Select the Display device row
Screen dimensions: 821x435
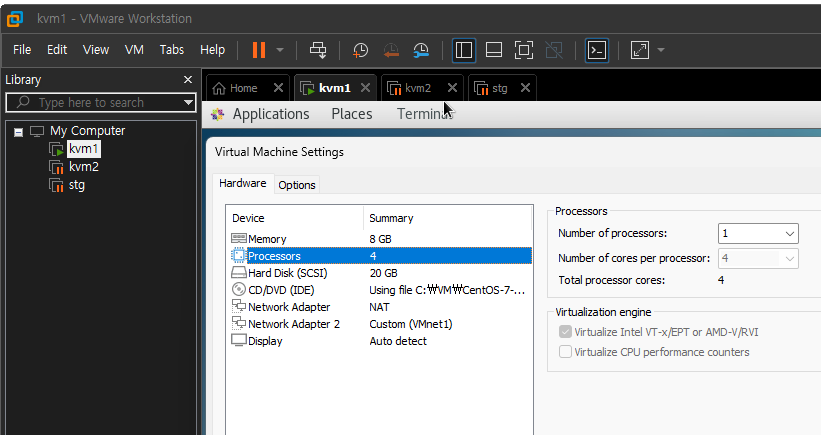(381, 341)
